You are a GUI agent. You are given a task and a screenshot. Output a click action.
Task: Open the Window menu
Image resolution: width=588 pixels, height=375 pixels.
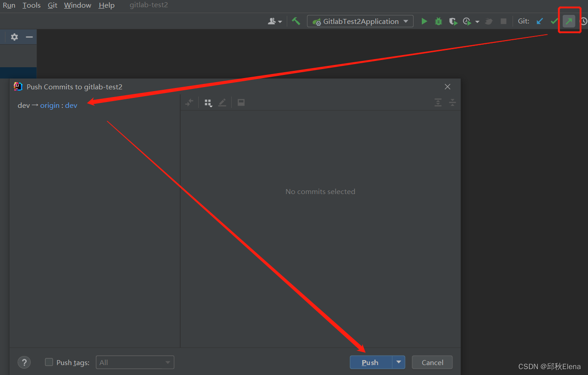tap(78, 5)
